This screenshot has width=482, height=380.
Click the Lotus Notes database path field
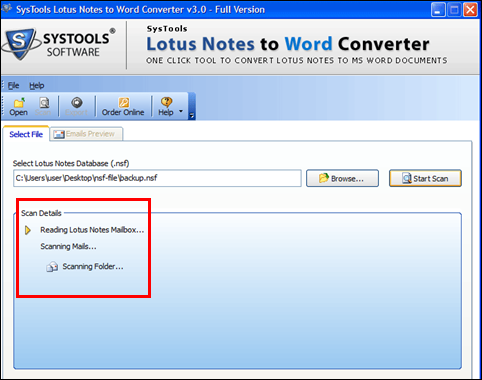157,178
